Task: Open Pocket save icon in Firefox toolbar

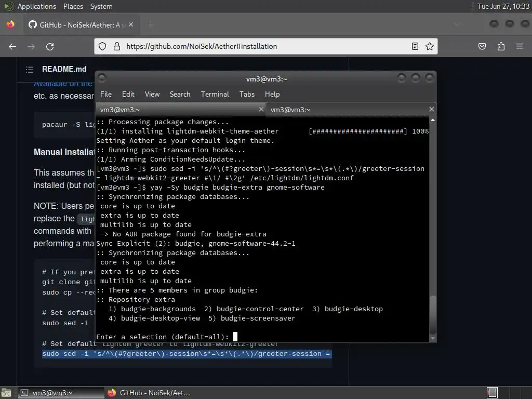Action: [x=482, y=46]
